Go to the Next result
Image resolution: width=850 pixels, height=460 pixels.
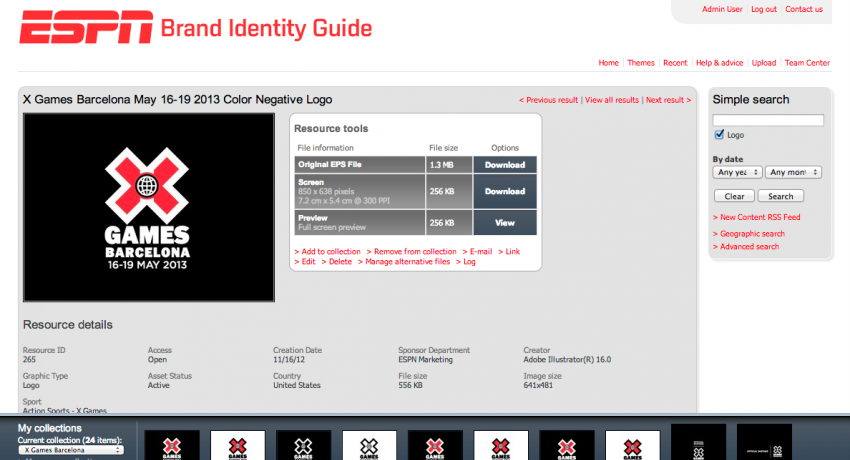tap(668, 100)
